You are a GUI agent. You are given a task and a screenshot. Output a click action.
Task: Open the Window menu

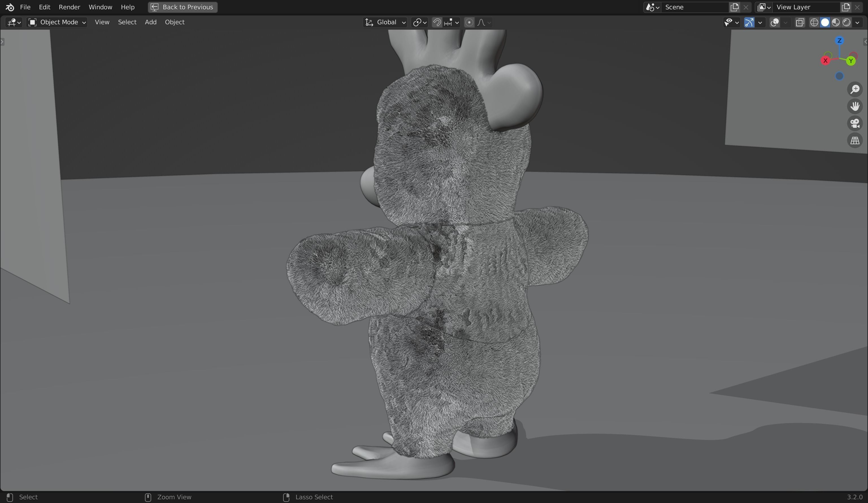[x=100, y=7]
